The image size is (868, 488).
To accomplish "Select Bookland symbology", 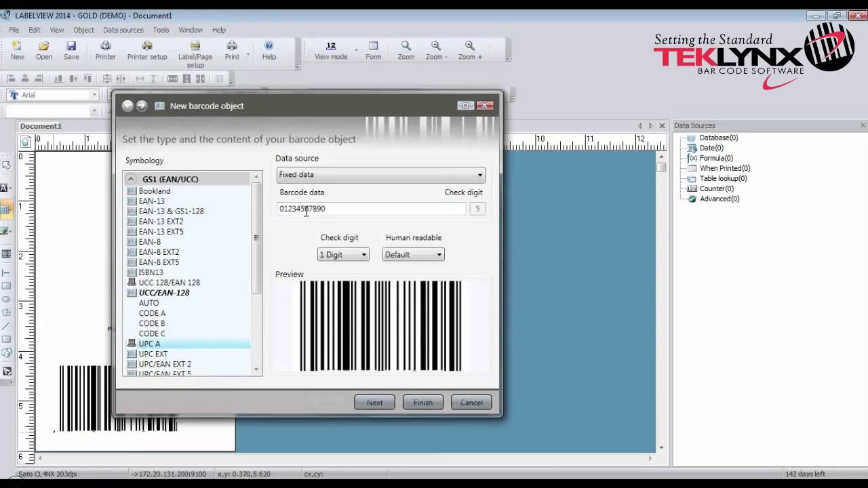I will (x=155, y=191).
